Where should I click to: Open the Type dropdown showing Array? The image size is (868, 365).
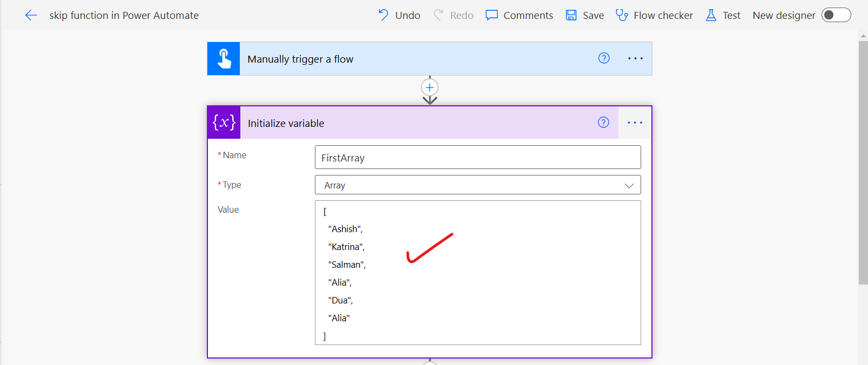click(477, 185)
